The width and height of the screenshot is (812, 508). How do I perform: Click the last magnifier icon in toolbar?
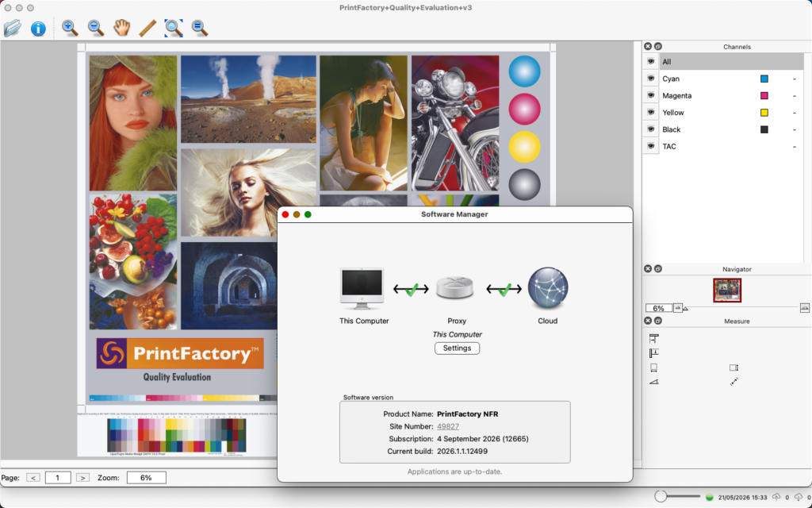pyautogui.click(x=199, y=28)
